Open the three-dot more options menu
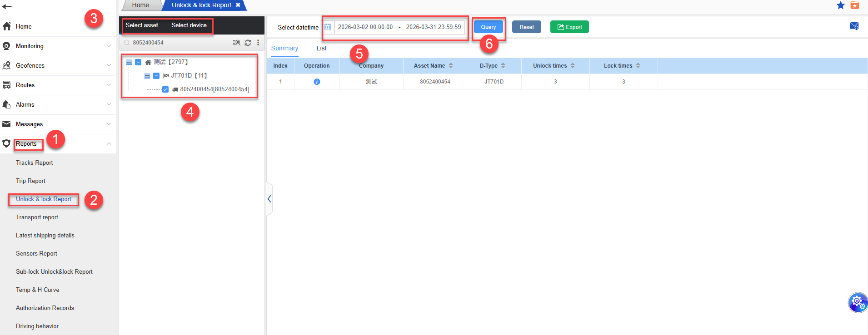 pyautogui.click(x=258, y=43)
